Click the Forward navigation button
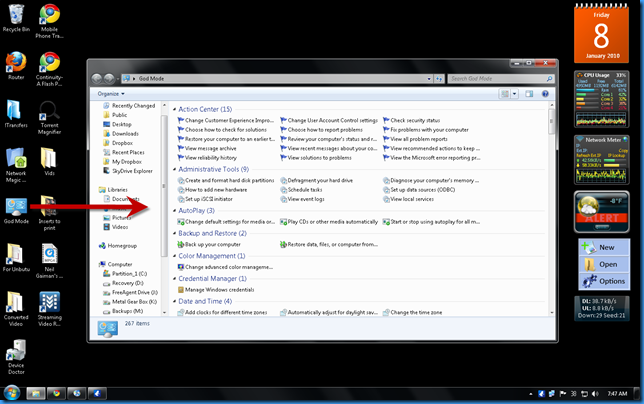644x404 pixels. click(109, 78)
